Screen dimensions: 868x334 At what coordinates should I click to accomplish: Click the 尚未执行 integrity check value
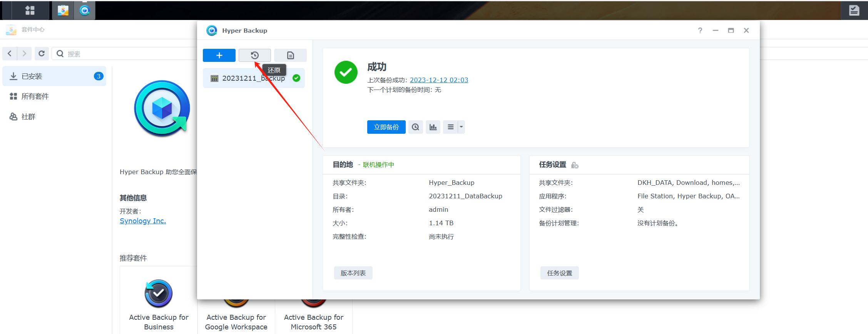click(x=441, y=236)
